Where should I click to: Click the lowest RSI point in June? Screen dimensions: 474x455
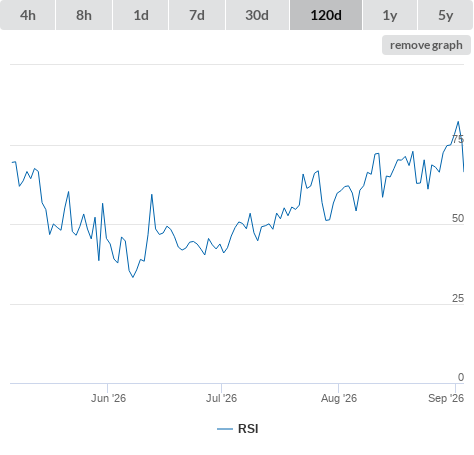[133, 277]
